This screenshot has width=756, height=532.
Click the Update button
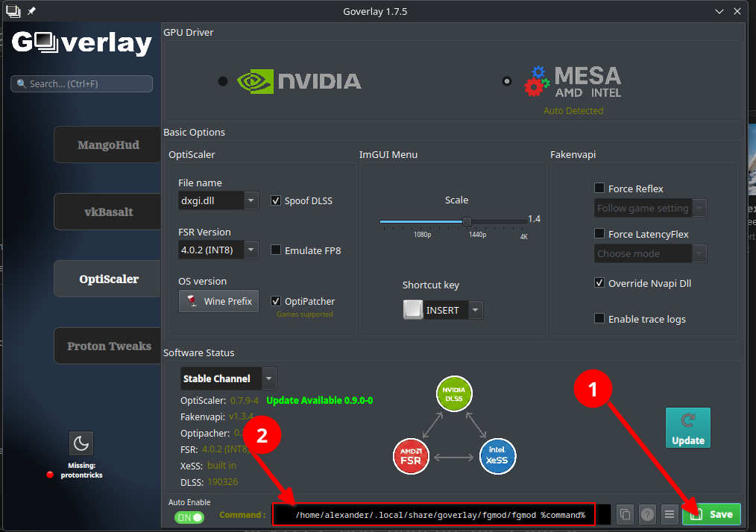pos(688,428)
